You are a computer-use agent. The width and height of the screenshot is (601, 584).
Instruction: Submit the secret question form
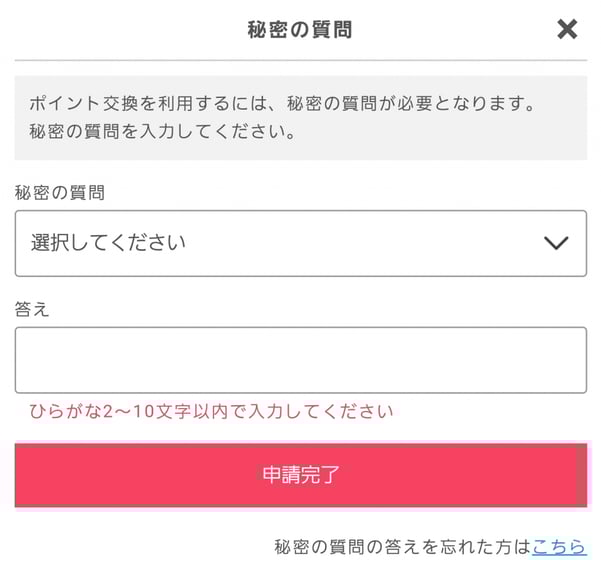300,475
